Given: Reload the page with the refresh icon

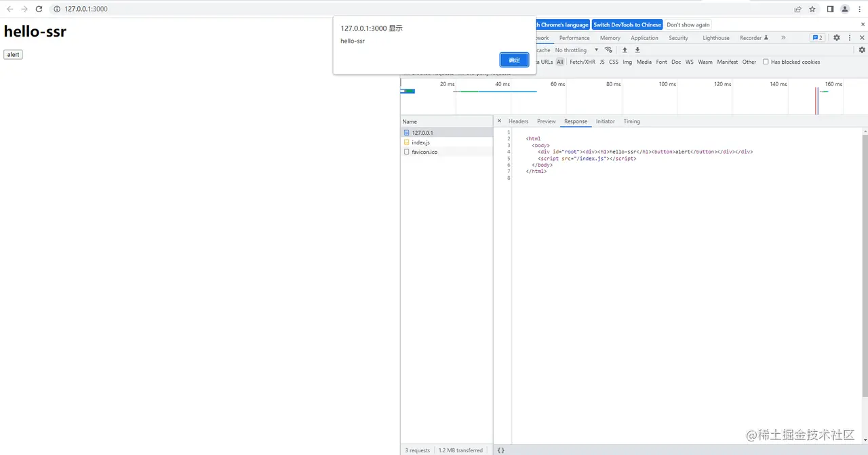Looking at the screenshot, I should (39, 9).
